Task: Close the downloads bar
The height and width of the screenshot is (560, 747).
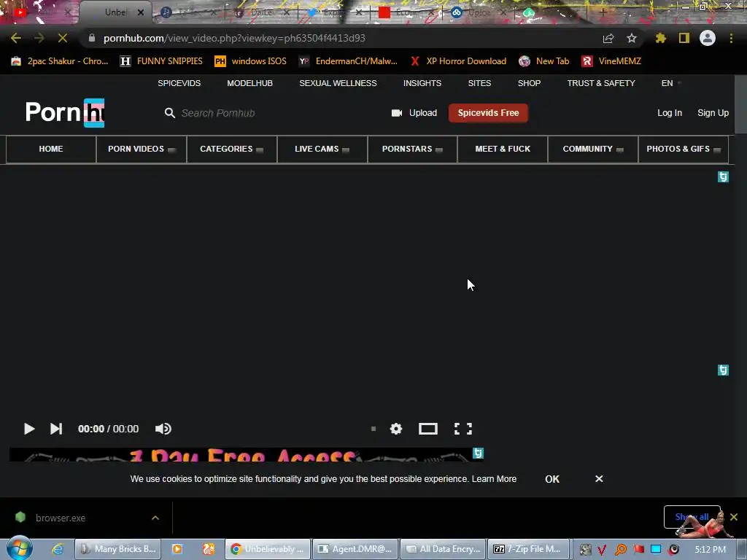Action: pyautogui.click(x=734, y=517)
